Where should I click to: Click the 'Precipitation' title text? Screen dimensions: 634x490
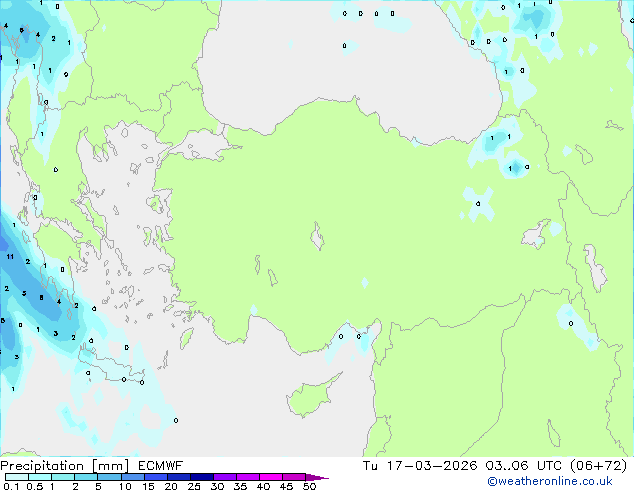point(42,466)
